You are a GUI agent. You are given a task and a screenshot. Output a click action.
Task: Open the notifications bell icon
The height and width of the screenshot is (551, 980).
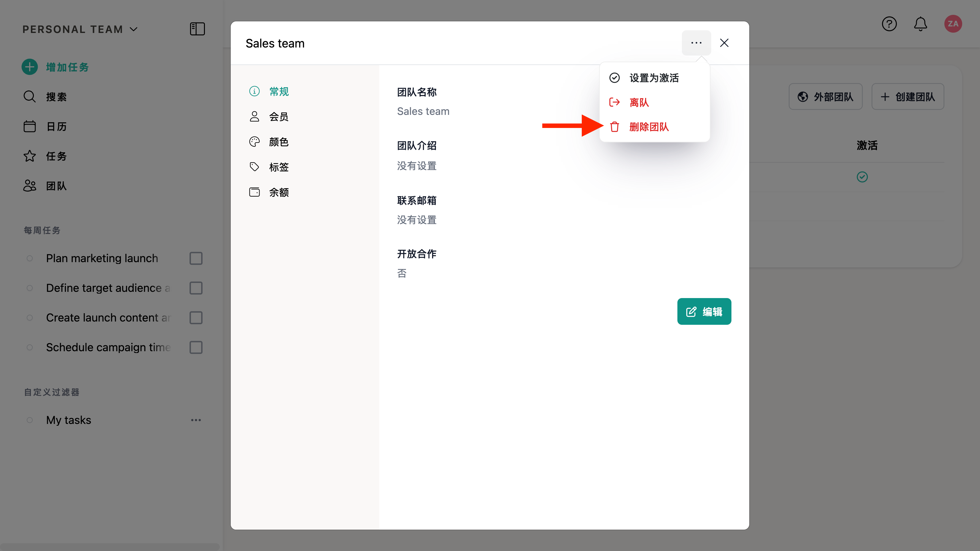point(920,24)
